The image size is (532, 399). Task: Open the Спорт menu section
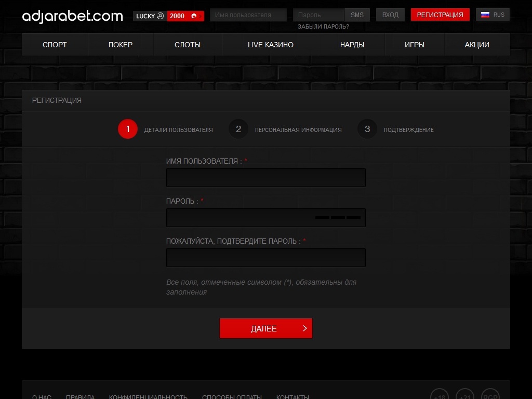(55, 45)
